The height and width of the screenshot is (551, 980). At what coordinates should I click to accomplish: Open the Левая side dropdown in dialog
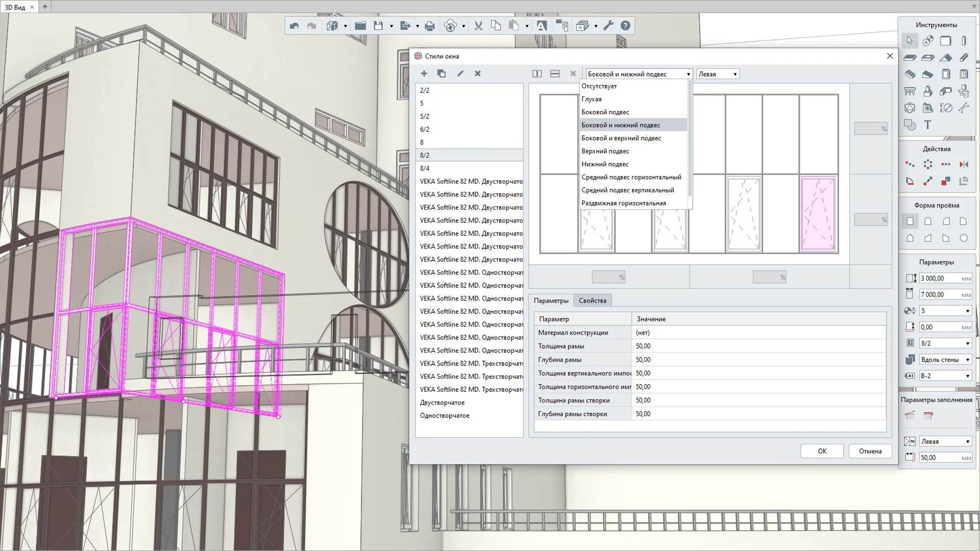pyautogui.click(x=718, y=74)
